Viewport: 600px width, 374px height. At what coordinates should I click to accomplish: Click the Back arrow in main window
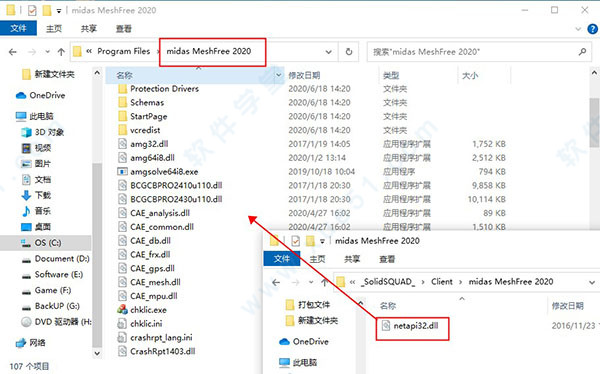(13, 52)
